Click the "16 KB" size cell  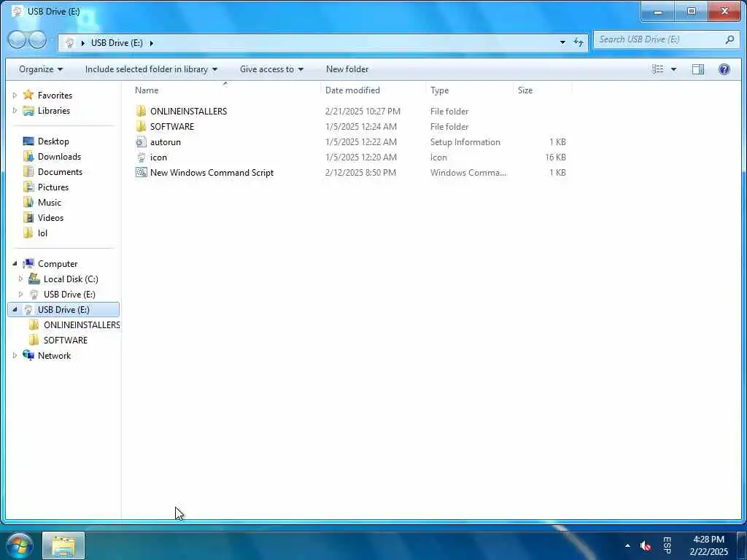555,157
